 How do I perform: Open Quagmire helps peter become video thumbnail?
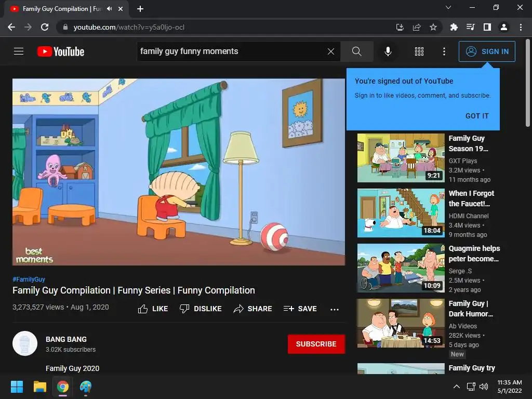401,268
